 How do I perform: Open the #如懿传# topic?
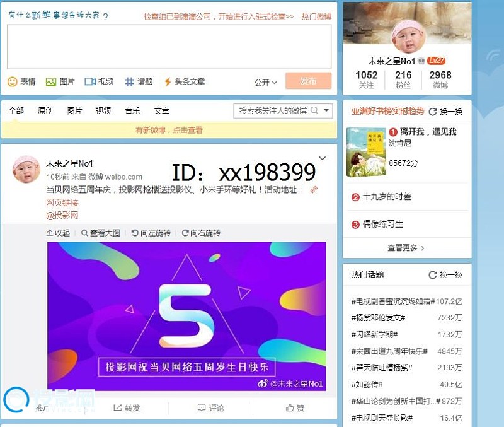pyautogui.click(x=367, y=384)
